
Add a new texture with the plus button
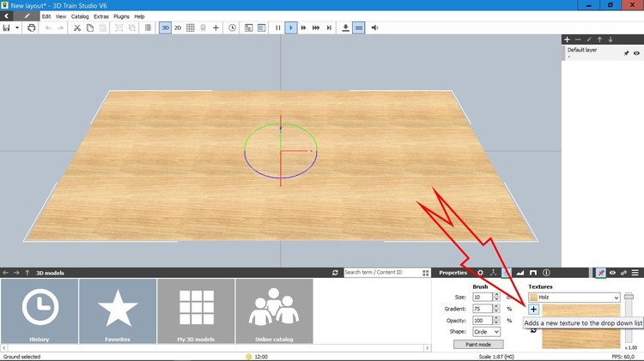tap(533, 309)
